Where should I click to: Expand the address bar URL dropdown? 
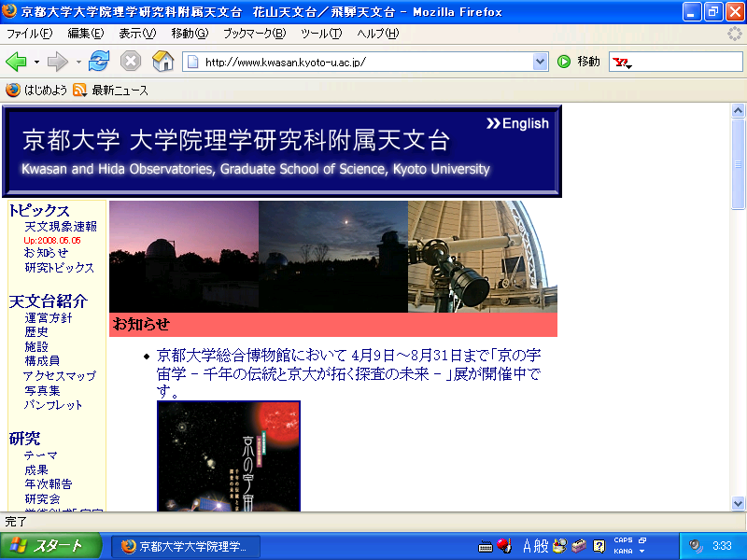coord(540,62)
